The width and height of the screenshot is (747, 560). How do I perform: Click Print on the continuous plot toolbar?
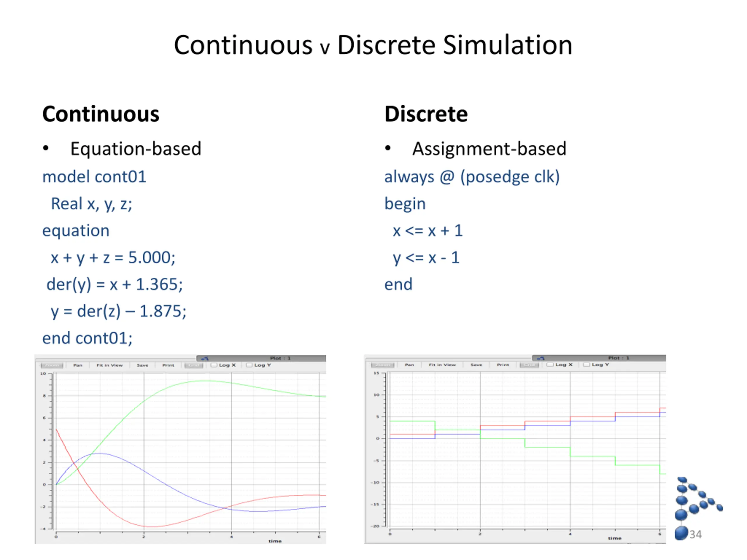coord(168,365)
